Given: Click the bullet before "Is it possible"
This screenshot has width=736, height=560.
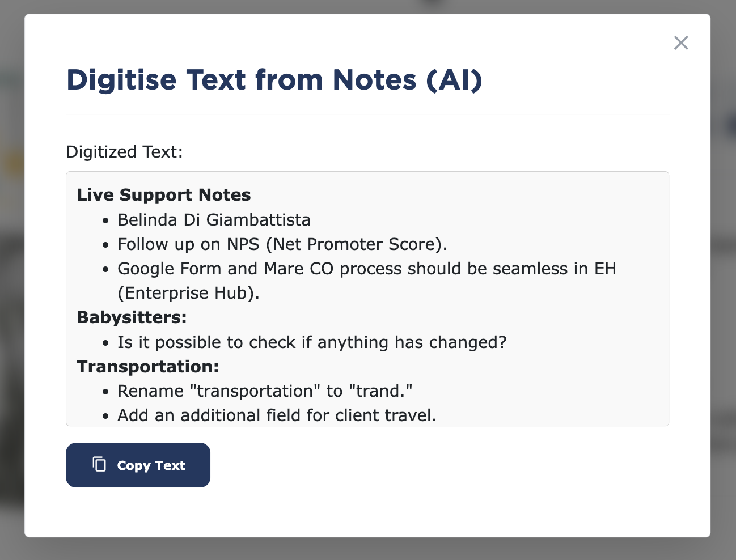Looking at the screenshot, I should pos(105,343).
